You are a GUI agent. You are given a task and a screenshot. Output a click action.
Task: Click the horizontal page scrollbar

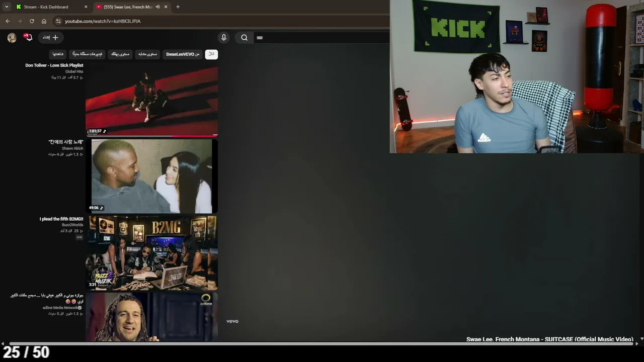[322, 344]
